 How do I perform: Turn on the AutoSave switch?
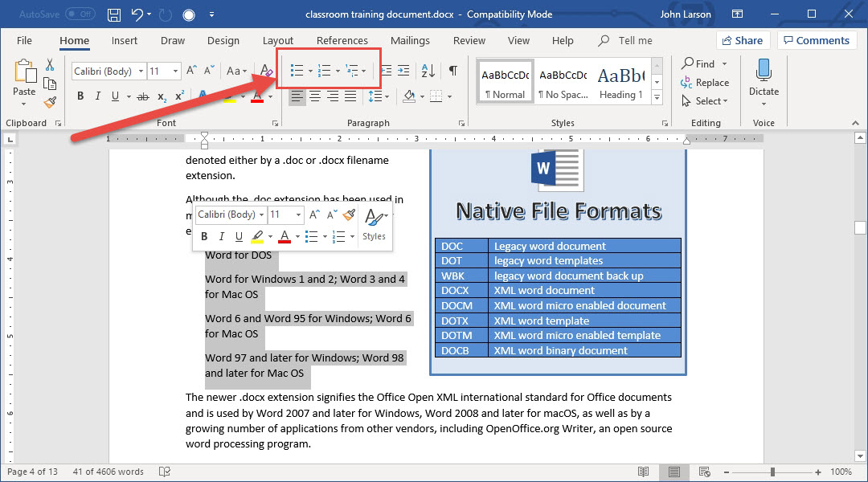coord(80,14)
